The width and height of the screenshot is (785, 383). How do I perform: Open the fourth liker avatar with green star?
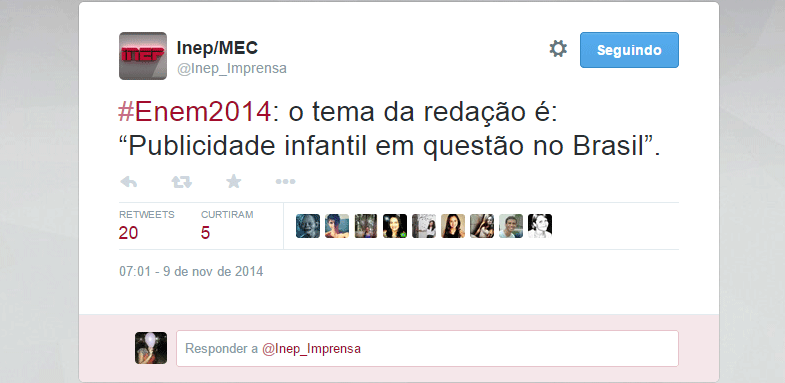click(395, 226)
